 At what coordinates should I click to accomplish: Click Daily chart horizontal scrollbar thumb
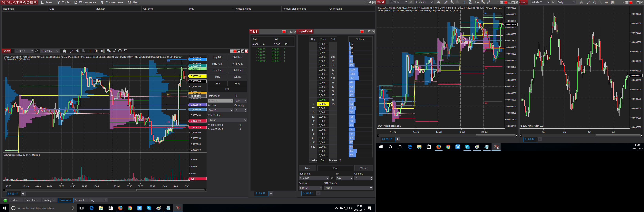click(618, 136)
